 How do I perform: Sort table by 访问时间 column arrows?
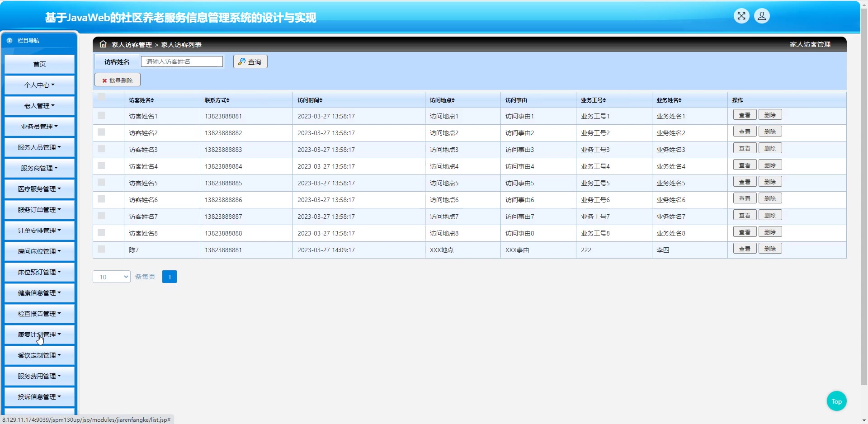click(321, 100)
